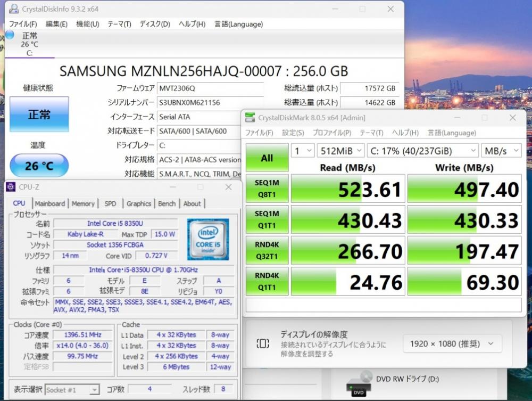The width and height of the screenshot is (532, 401).
Task: Open 設定(S) menu in CrystalDiskMark
Action: point(293,133)
